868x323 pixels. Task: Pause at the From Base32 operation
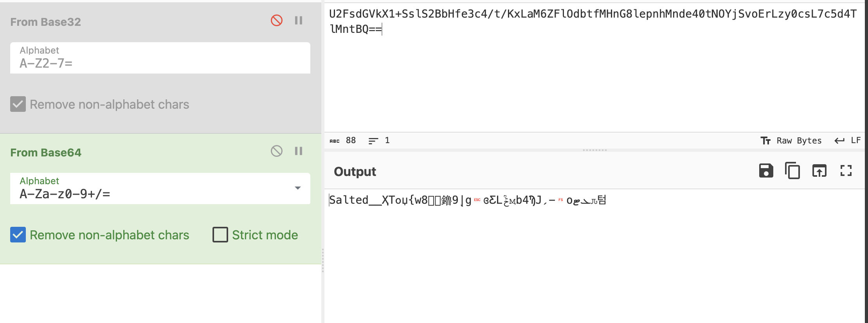299,20
